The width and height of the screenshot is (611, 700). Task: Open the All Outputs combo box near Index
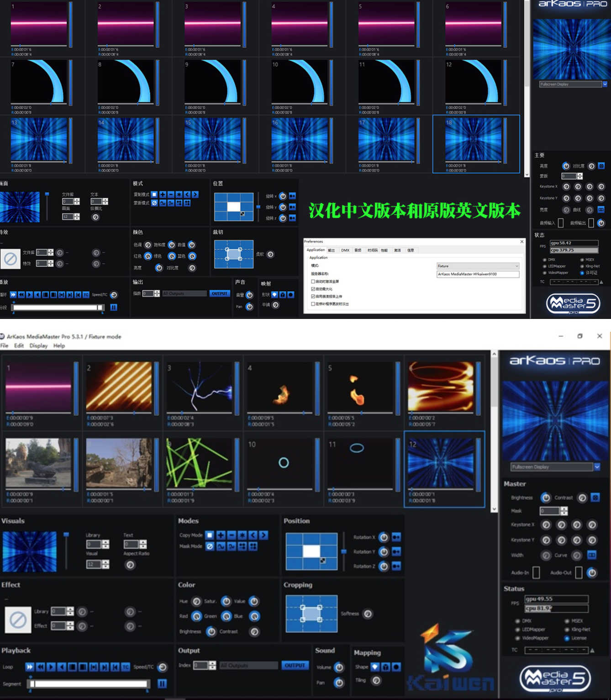tap(248, 666)
